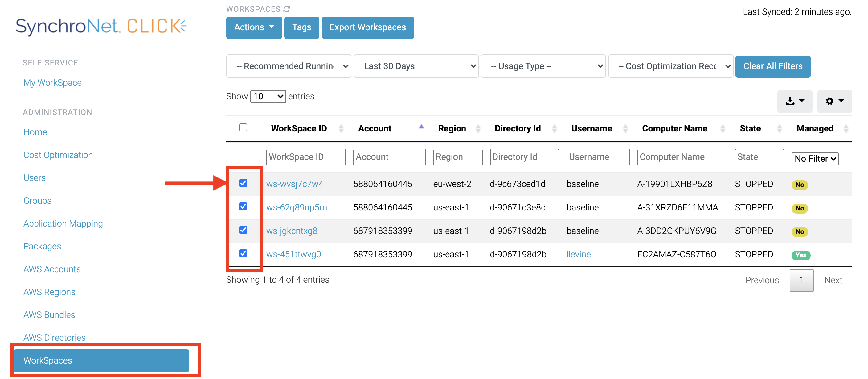The width and height of the screenshot is (868, 379).
Task: Sort by Account column arrow
Action: tap(421, 127)
